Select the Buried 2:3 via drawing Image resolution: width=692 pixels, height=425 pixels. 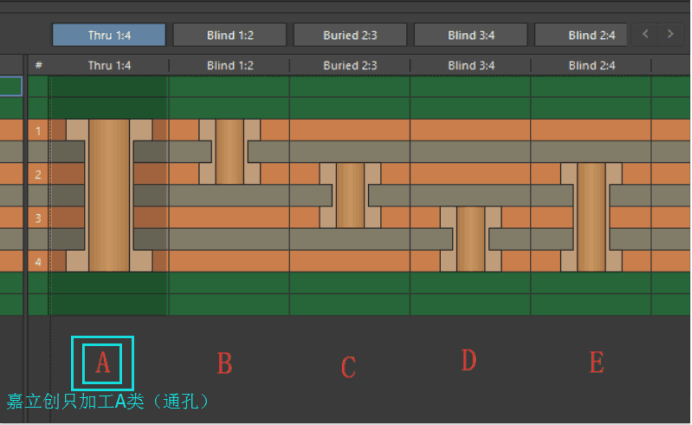point(350,195)
